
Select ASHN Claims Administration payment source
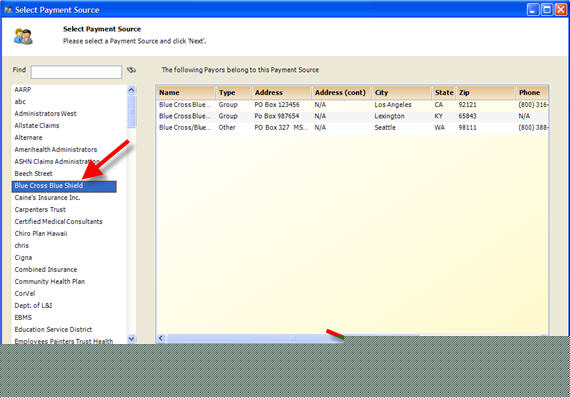(x=57, y=161)
